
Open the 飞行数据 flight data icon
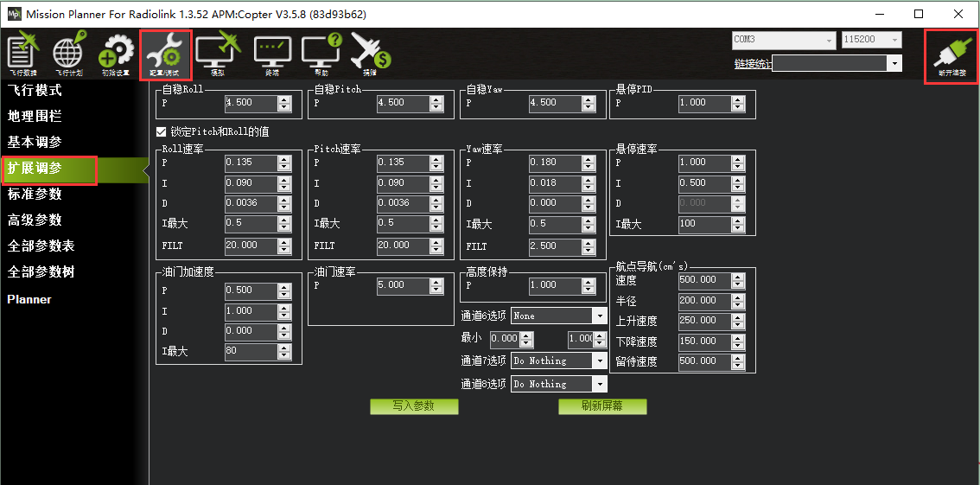point(22,55)
